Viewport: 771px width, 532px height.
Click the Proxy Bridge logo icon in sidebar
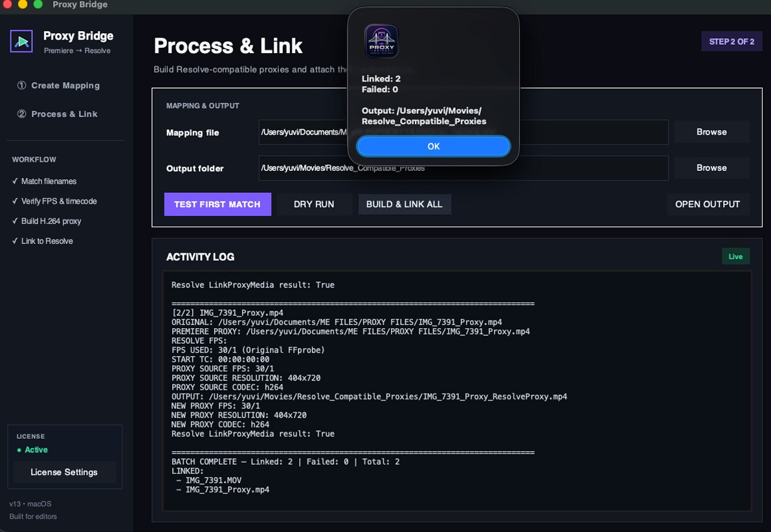coord(21,41)
